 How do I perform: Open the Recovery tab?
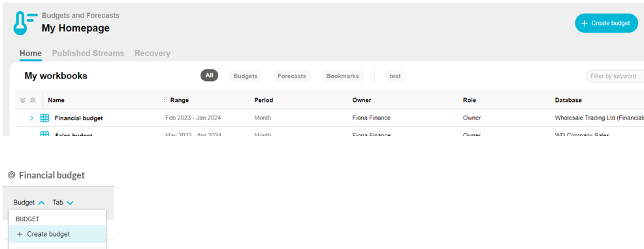coord(152,54)
